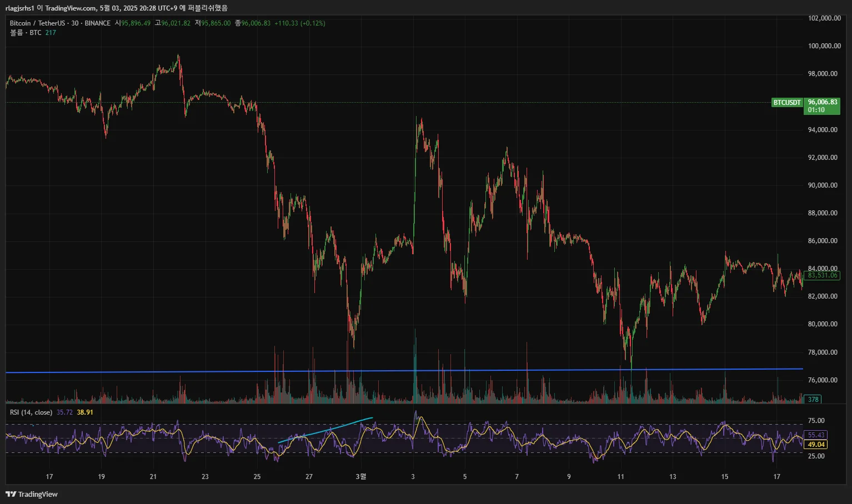This screenshot has height=504, width=852.
Task: Click the green dotted current price line
Action: coord(388,103)
